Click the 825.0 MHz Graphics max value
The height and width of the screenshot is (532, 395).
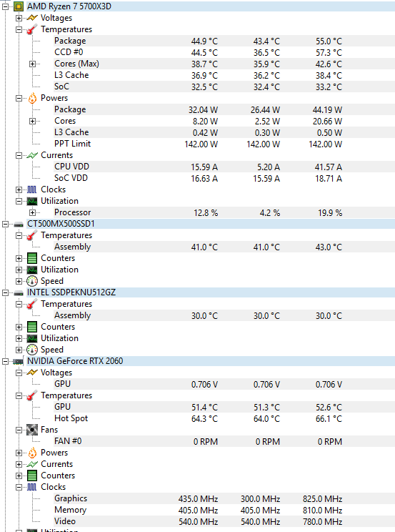(322, 499)
